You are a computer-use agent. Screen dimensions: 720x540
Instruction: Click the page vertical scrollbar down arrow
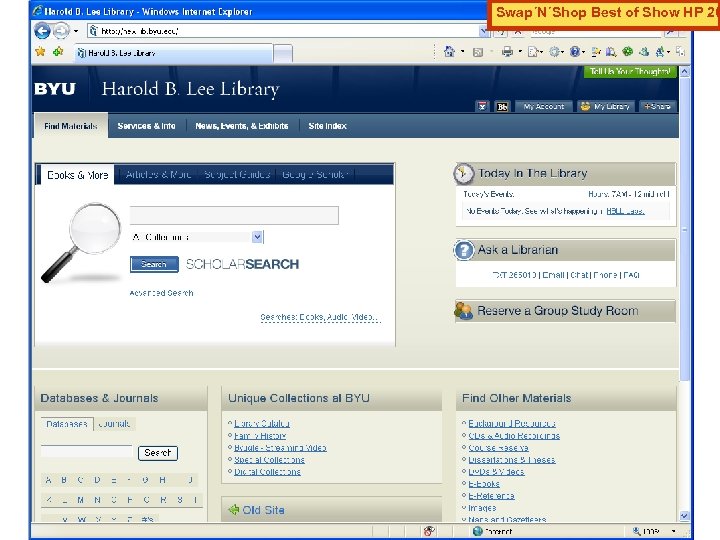[x=684, y=516]
